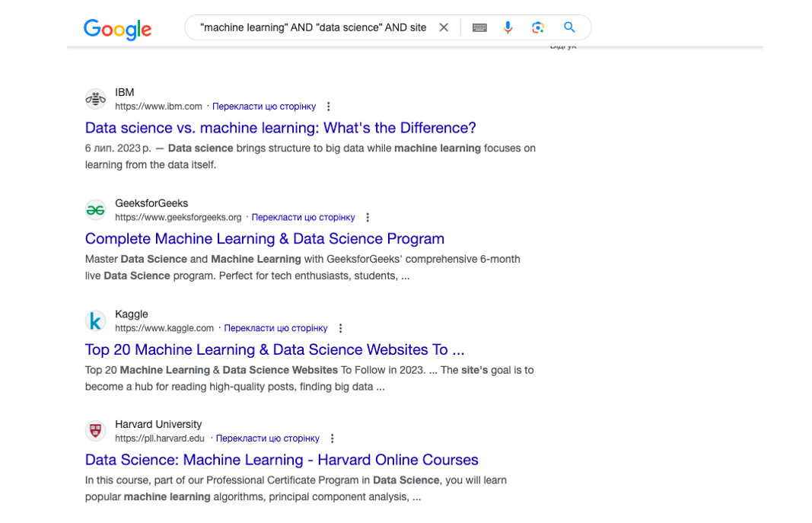Click the '6 лип. 2023 р.' date text
Screen dimensions: 812x523
(x=118, y=148)
